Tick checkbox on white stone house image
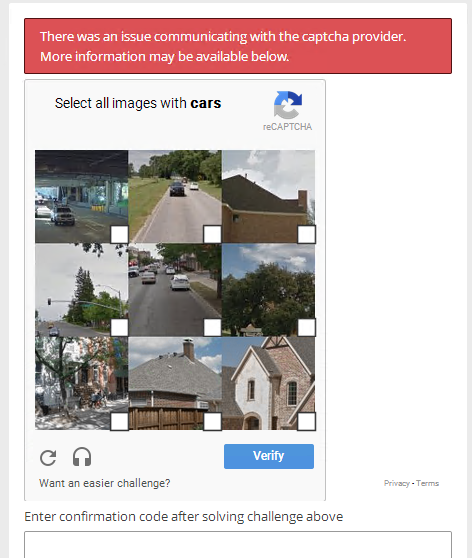 306,421
